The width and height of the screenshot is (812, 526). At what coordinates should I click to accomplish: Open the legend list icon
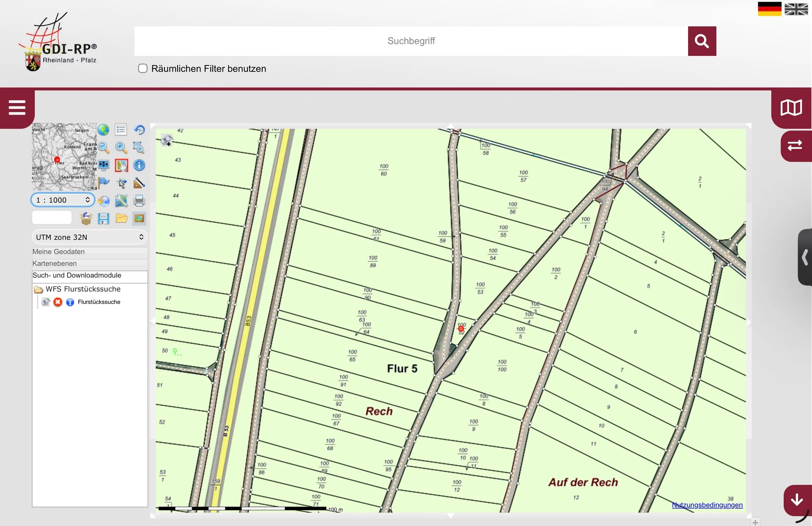121,130
